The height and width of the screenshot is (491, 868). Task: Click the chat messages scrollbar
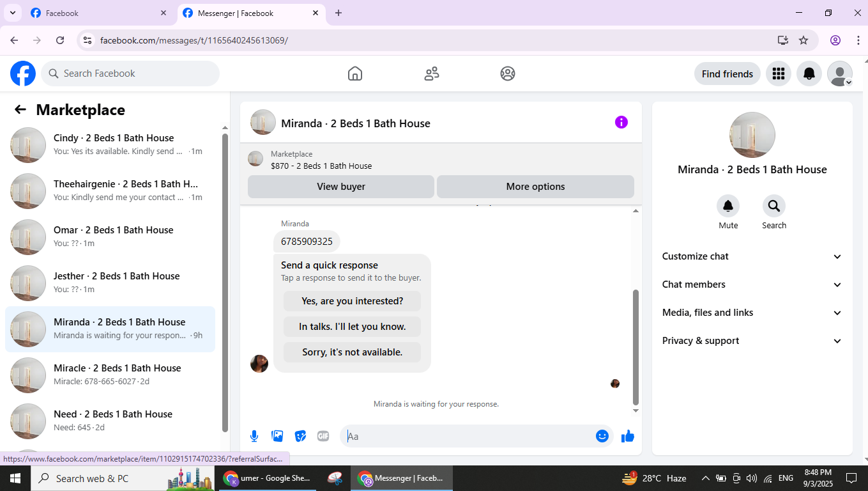(636, 347)
